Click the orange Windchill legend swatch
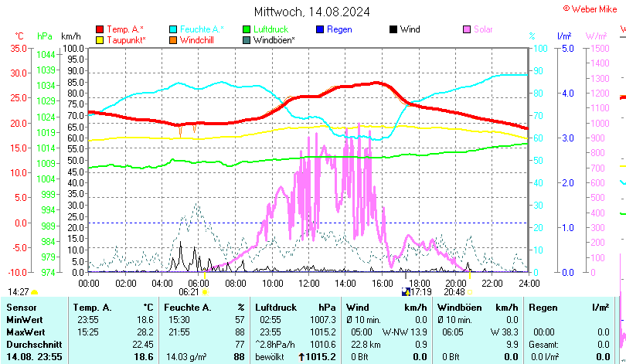This screenshot has height=364, width=626. click(x=173, y=39)
